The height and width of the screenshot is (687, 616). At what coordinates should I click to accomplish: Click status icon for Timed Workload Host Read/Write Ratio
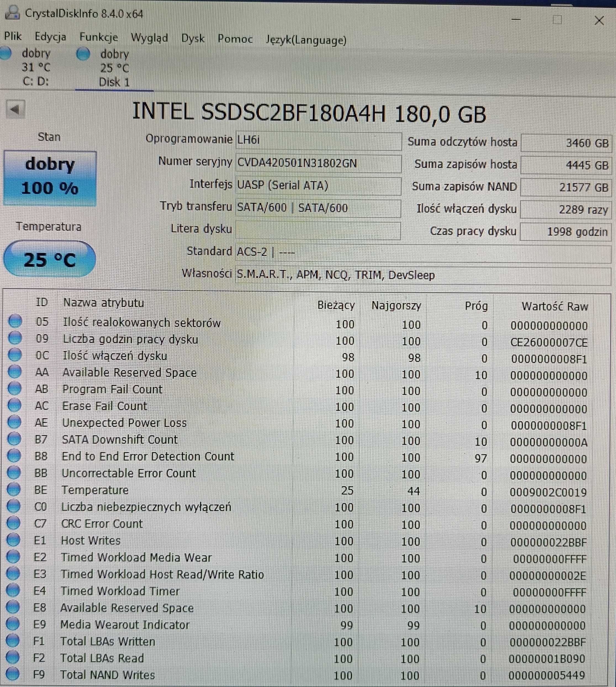[13, 573]
